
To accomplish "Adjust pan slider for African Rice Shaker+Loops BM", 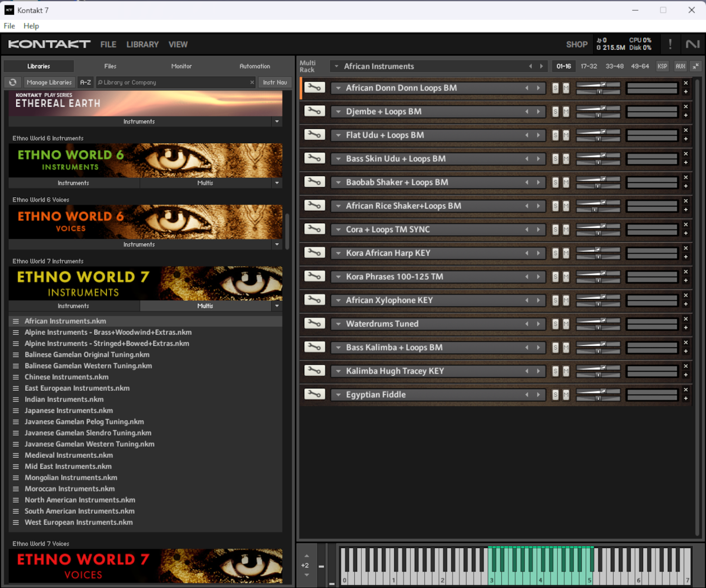I will pos(598,209).
